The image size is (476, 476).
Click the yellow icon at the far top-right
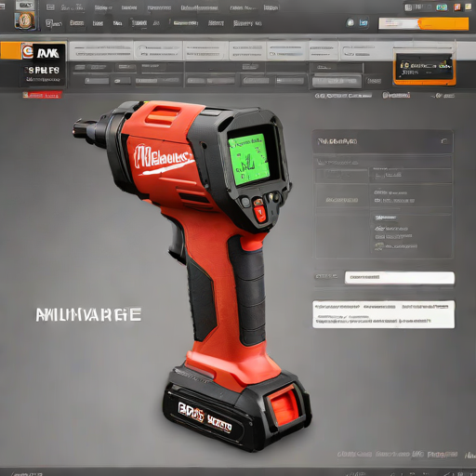tap(468, 7)
